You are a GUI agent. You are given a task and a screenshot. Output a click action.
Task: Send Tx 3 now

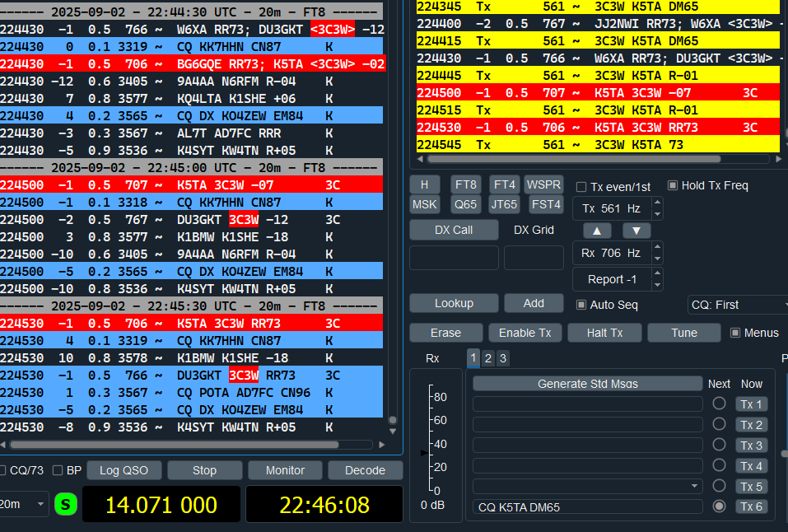751,446
